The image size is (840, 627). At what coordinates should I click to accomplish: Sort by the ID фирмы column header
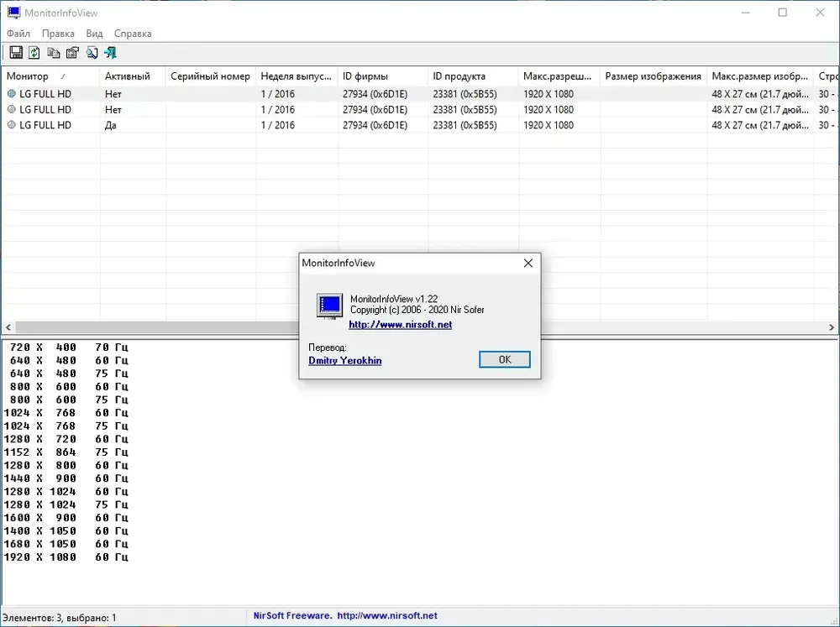[x=383, y=76]
